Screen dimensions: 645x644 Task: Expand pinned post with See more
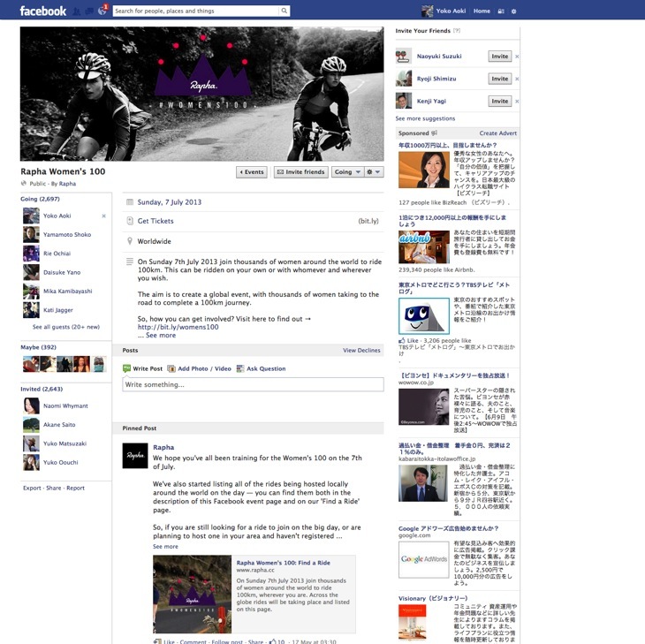coord(165,547)
